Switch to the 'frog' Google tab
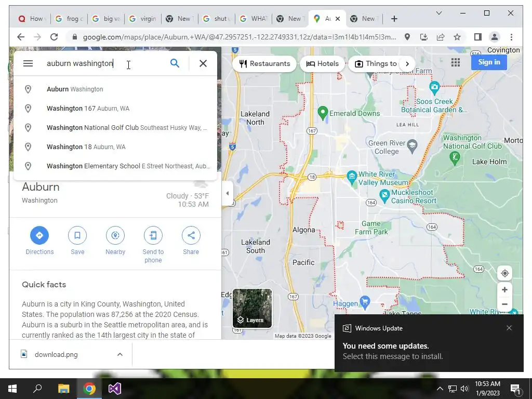Viewport: 532px width, 399px height. pyautogui.click(x=69, y=19)
